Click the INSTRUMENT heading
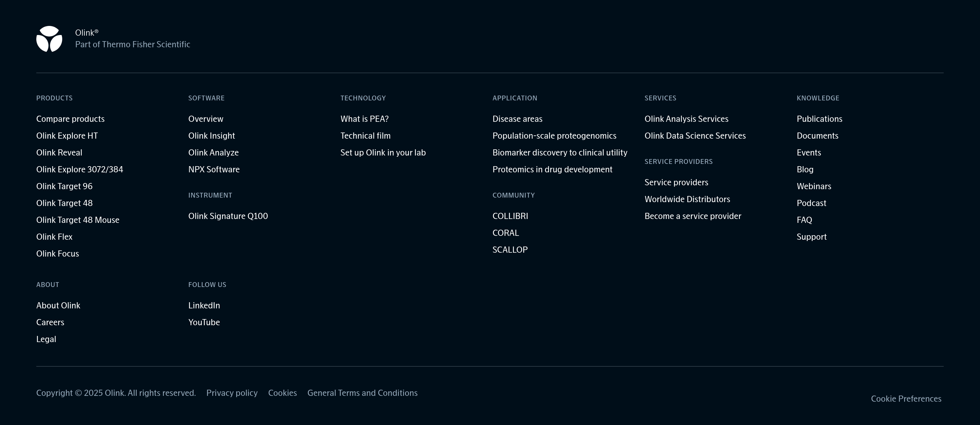This screenshot has height=425, width=980. coord(210,195)
